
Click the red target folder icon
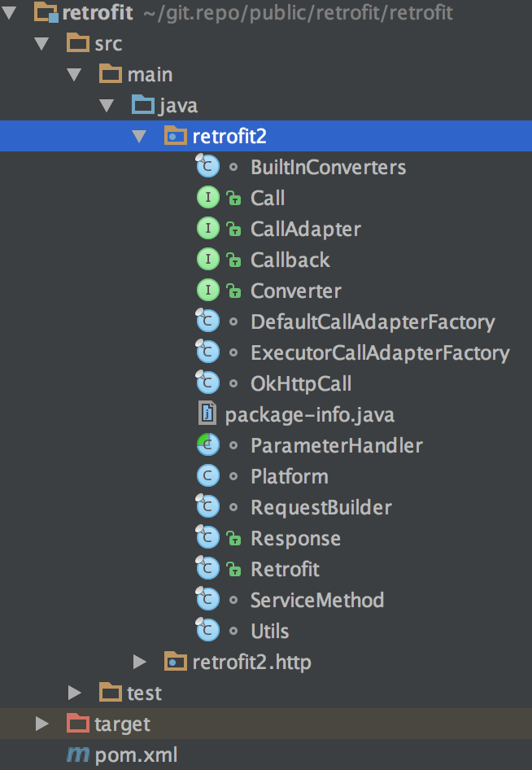(x=78, y=724)
